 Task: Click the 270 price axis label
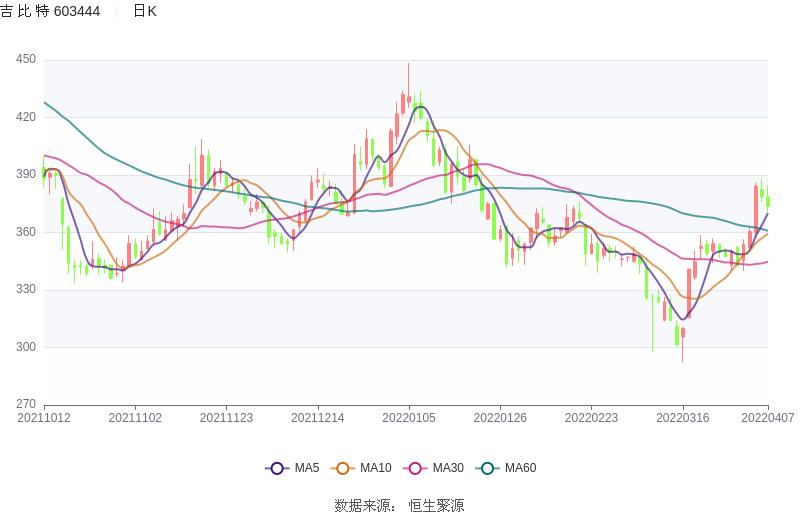click(x=26, y=405)
